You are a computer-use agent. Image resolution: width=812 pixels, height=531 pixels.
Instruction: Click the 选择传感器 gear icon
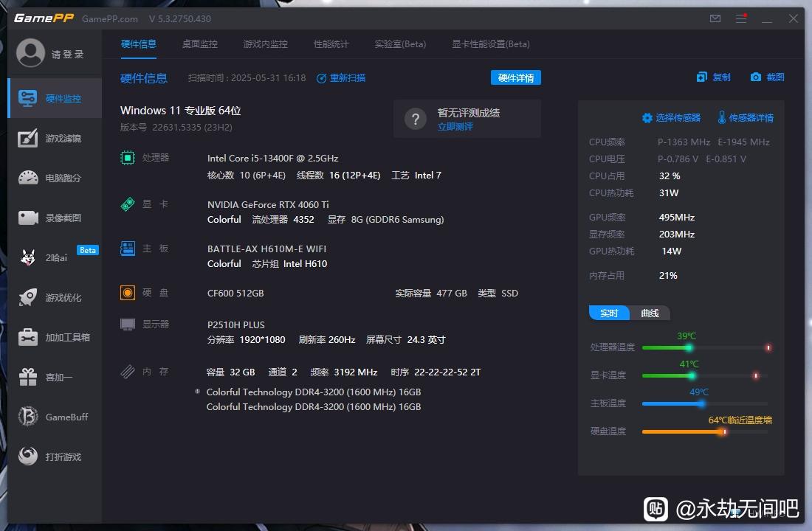click(x=647, y=118)
